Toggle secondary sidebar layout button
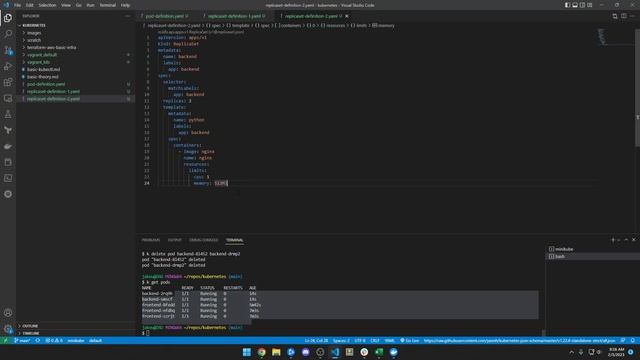The height and width of the screenshot is (360, 640). pyautogui.click(x=582, y=5)
